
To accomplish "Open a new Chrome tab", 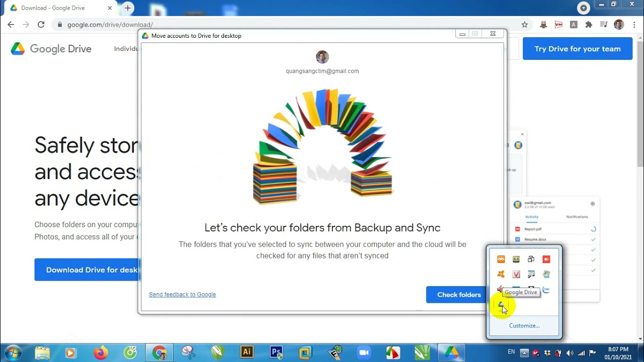I will coord(128,8).
